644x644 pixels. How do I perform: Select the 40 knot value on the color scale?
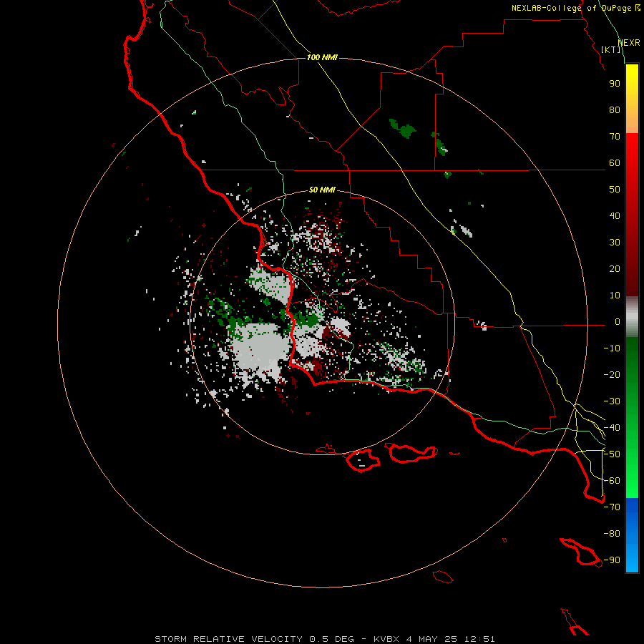(615, 215)
